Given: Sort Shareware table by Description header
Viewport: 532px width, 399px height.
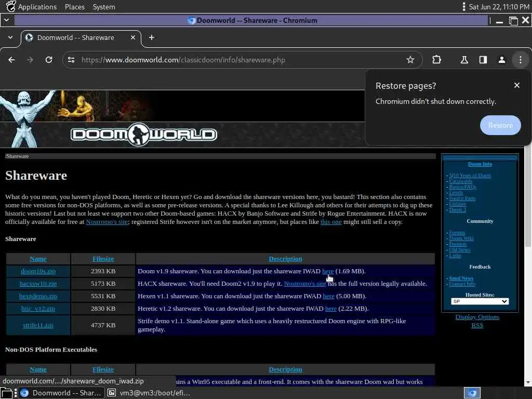Looking at the screenshot, I should (x=285, y=259).
